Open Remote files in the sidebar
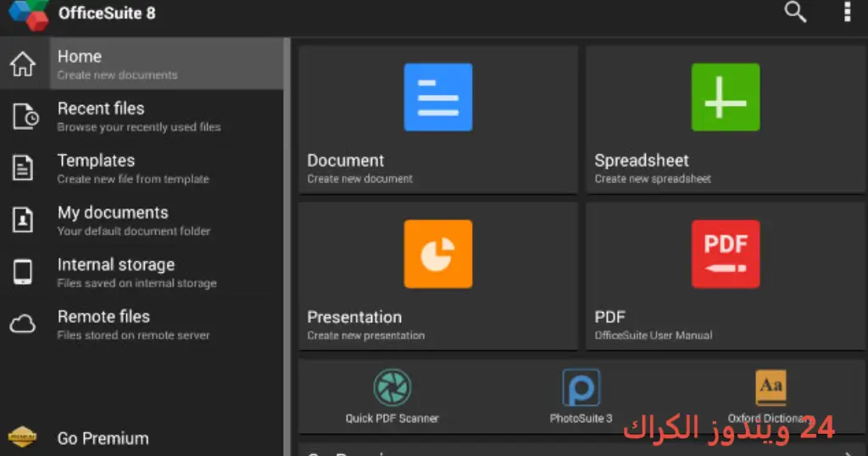The width and height of the screenshot is (868, 456). pos(142,325)
